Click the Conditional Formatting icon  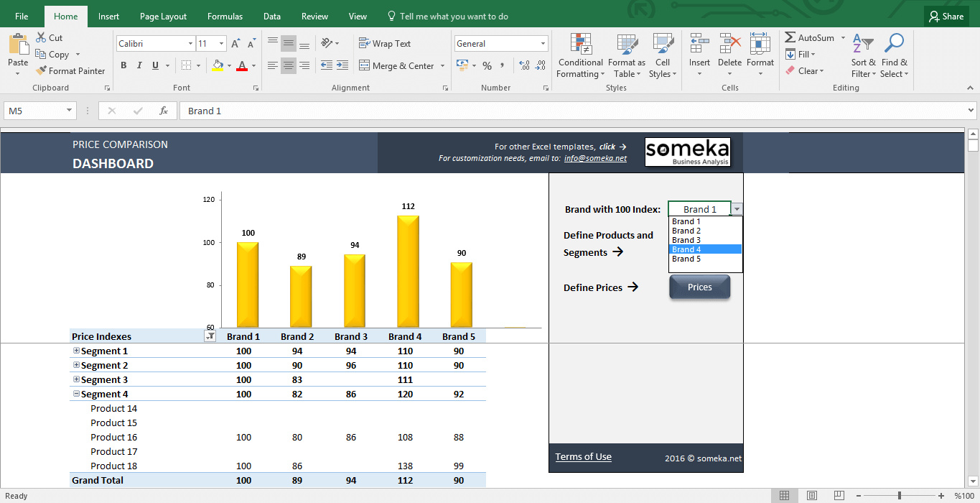(580, 45)
